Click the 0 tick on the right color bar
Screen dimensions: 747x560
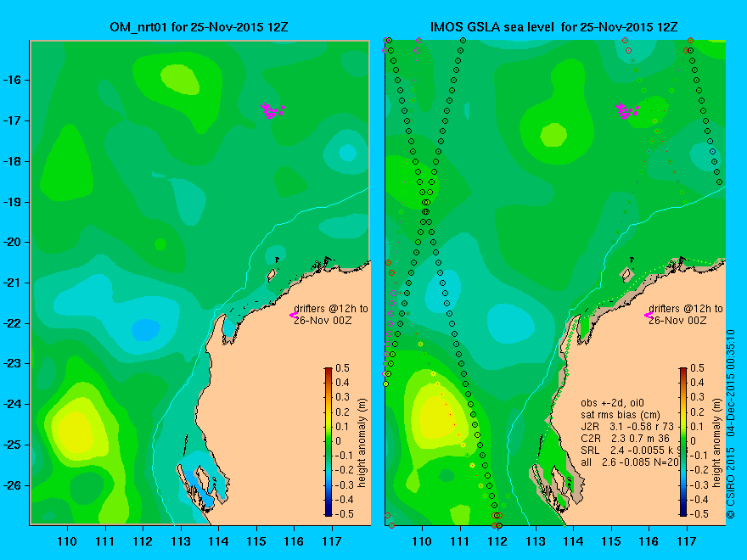pyautogui.click(x=694, y=441)
